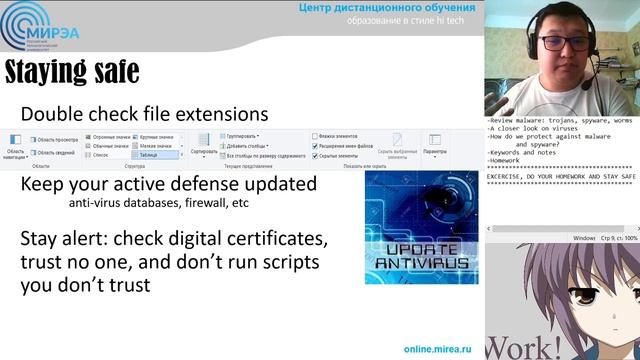Select the Крупные значки layout

[153, 137]
